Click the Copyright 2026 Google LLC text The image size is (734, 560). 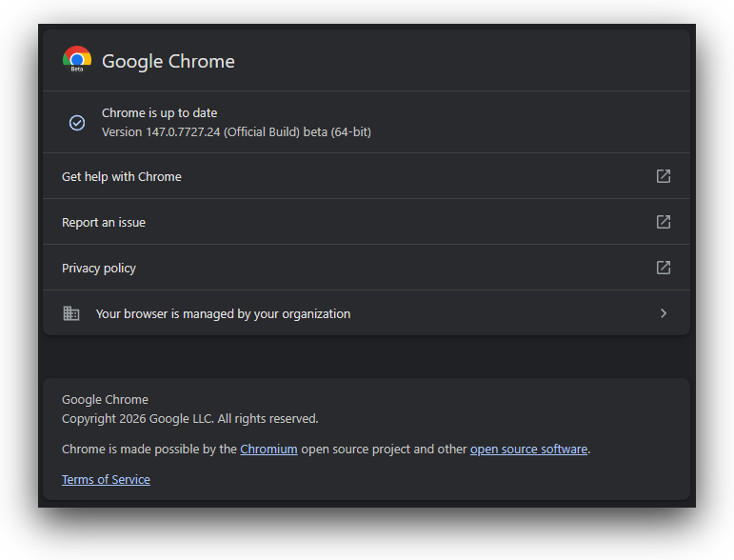[190, 419]
